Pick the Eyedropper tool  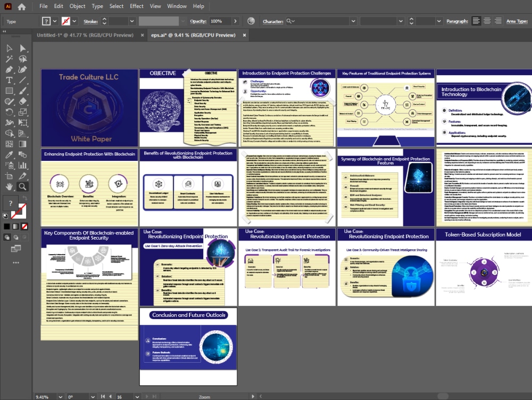9,155
